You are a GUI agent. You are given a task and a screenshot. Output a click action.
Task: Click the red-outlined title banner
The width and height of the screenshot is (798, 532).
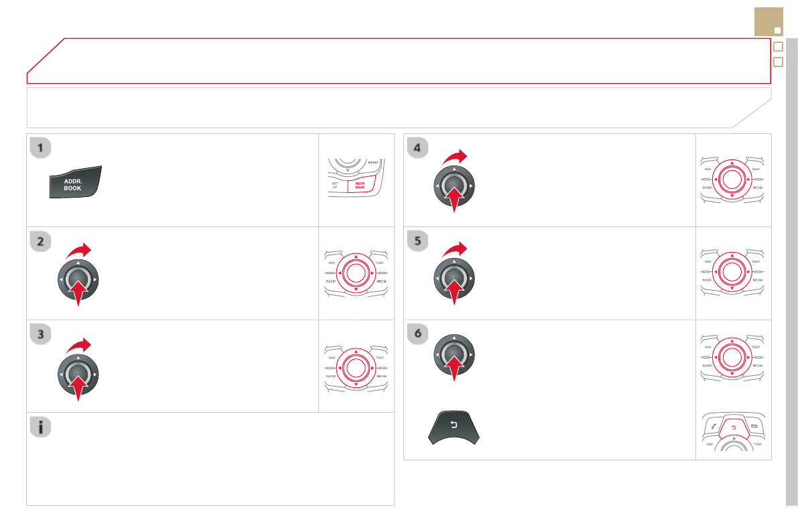(398, 61)
